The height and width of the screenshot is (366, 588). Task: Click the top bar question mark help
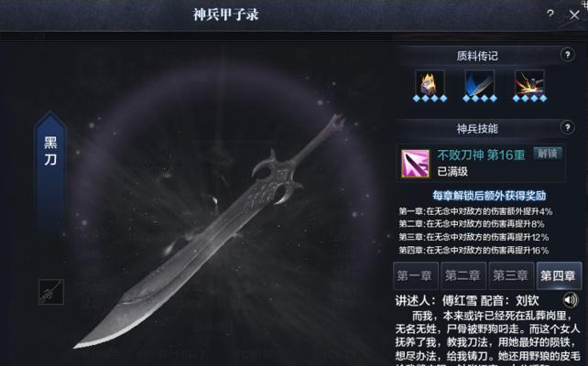point(550,15)
